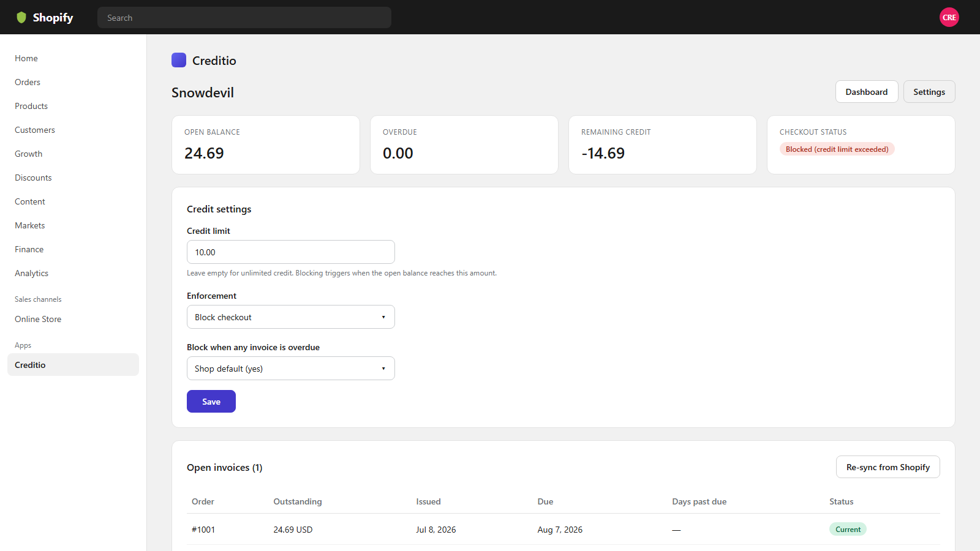Open the Enforcement dropdown
Viewport: 980px width, 551px height.
(291, 317)
